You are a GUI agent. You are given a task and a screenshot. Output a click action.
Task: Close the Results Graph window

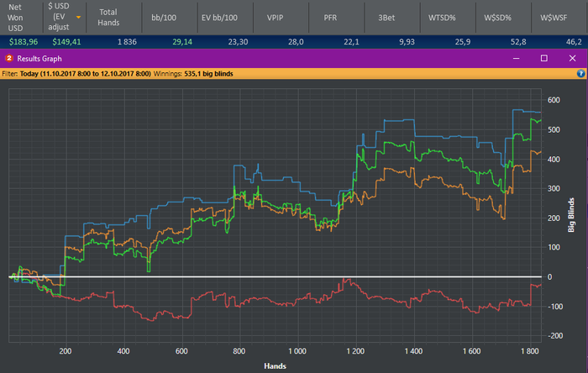(x=572, y=59)
